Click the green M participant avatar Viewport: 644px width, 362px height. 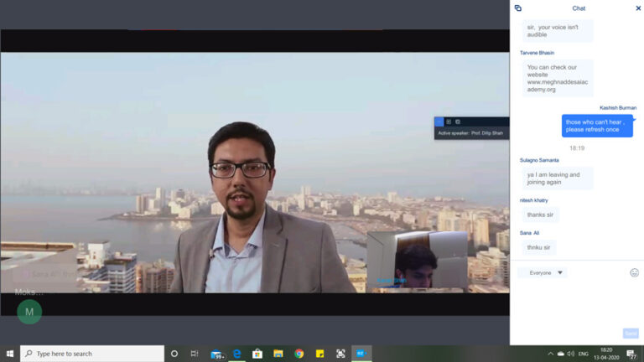point(29,312)
